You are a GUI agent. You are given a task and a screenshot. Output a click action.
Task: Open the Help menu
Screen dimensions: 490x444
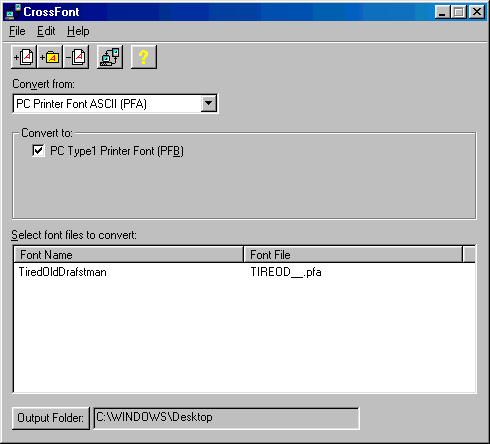tap(78, 31)
